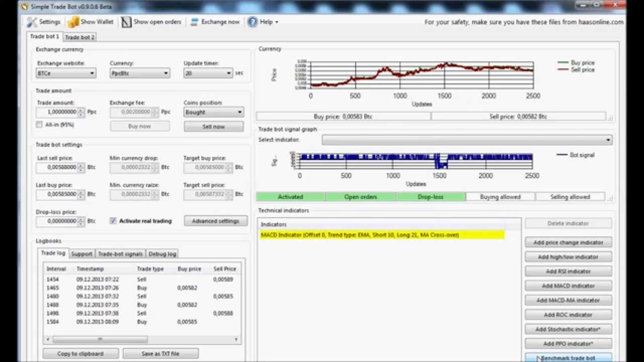Open the Coins position dropdown

[214, 112]
